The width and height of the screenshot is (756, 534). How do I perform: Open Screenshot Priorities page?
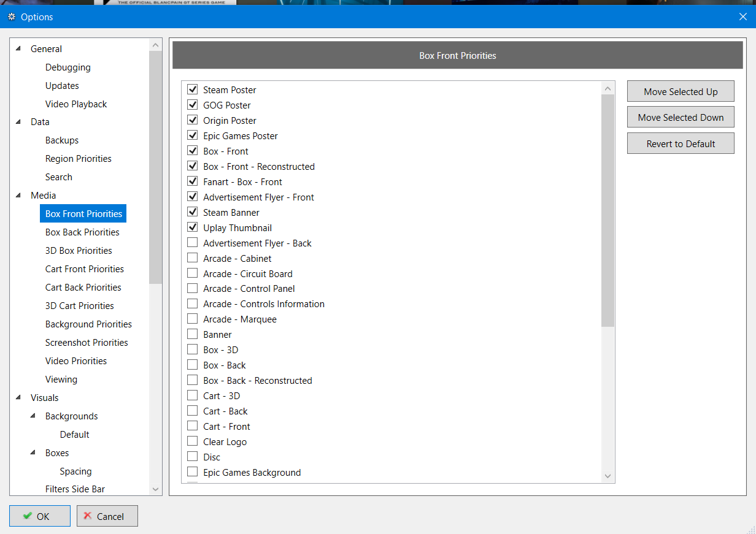[x=87, y=343]
